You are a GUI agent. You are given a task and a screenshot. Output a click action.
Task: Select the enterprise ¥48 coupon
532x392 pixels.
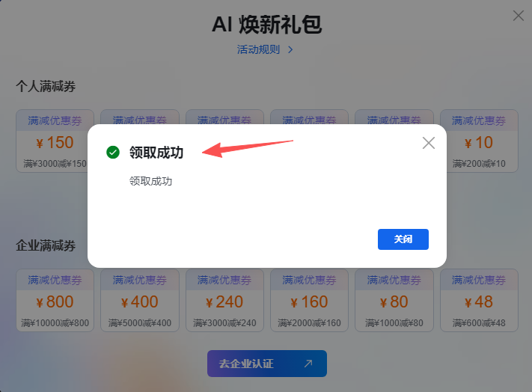pos(479,300)
